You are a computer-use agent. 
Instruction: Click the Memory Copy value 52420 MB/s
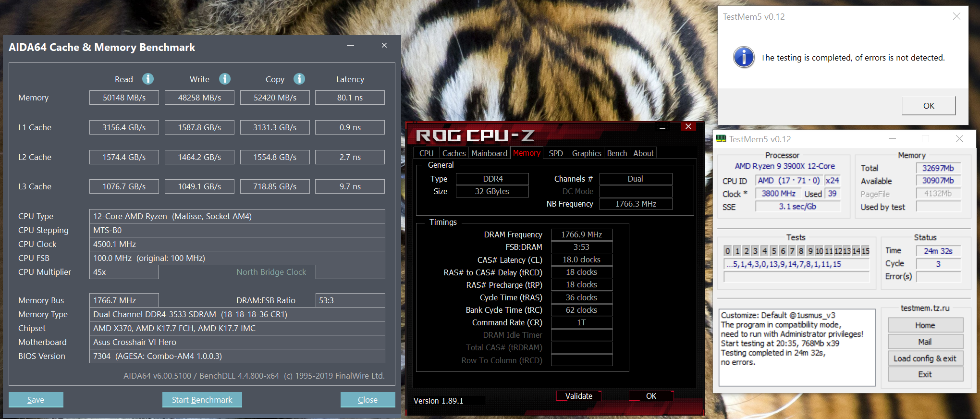[x=275, y=98]
